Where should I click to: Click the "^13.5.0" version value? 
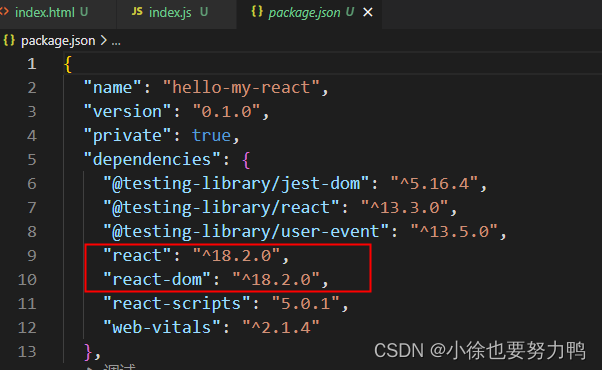[x=454, y=231]
